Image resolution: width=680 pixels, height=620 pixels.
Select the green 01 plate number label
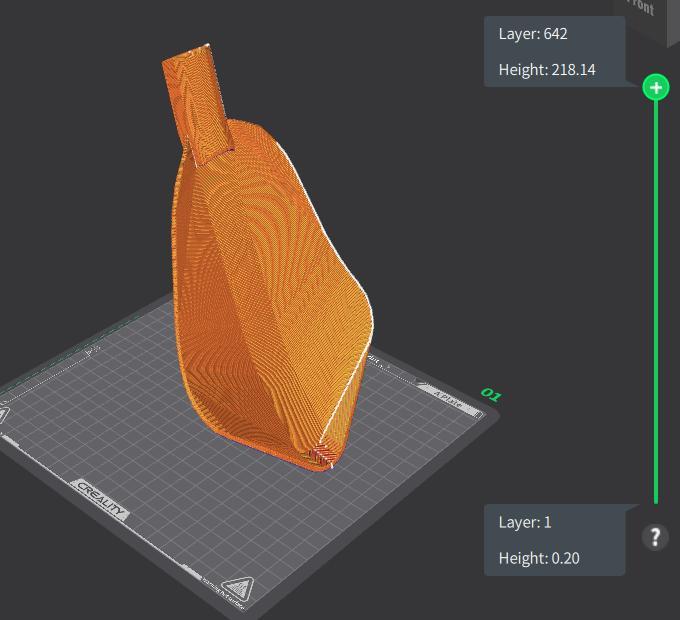(x=491, y=395)
